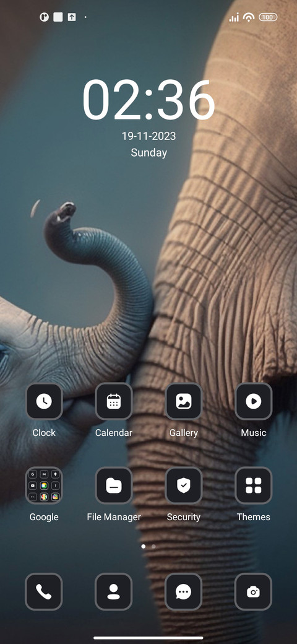The image size is (297, 644).
Task: Open Messages from the dock
Action: point(183,592)
